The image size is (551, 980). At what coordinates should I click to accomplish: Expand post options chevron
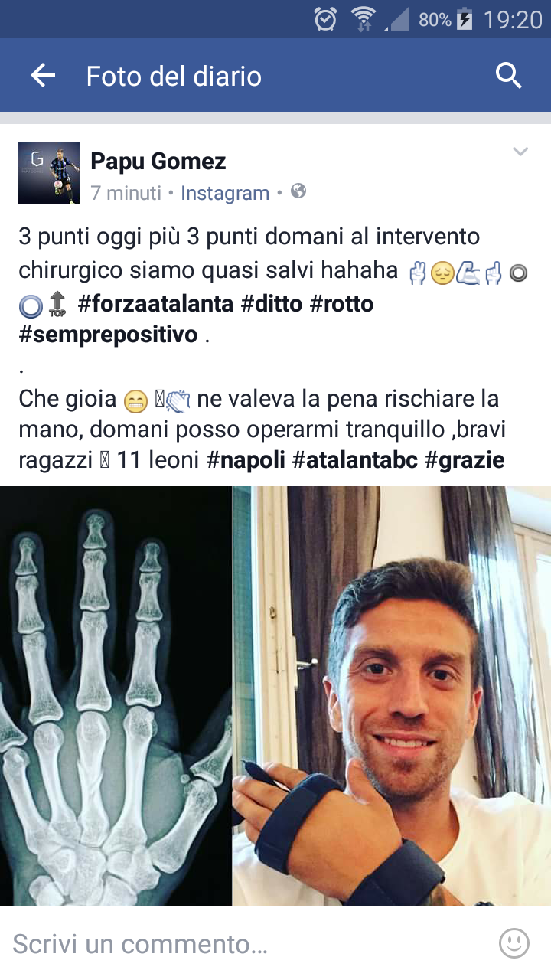520,152
